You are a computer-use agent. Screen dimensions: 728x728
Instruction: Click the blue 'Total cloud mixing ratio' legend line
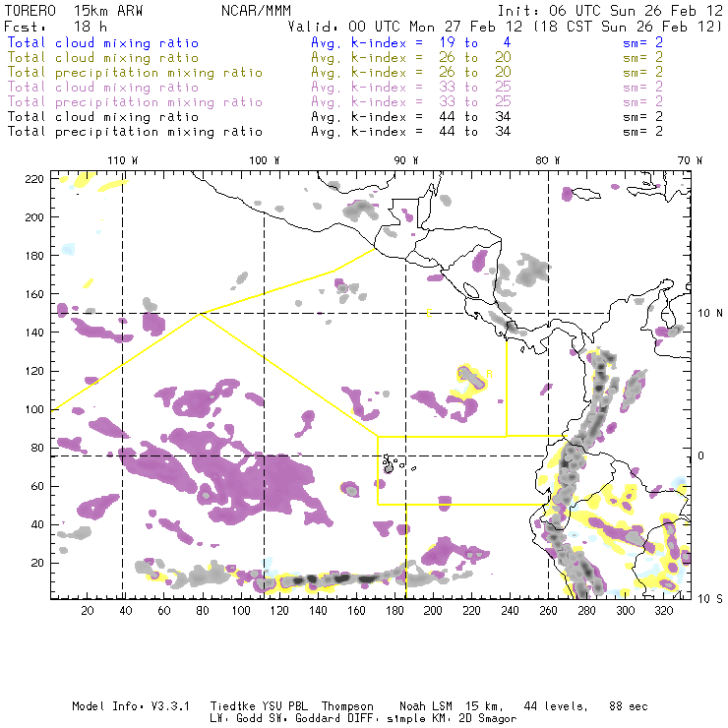(x=103, y=42)
